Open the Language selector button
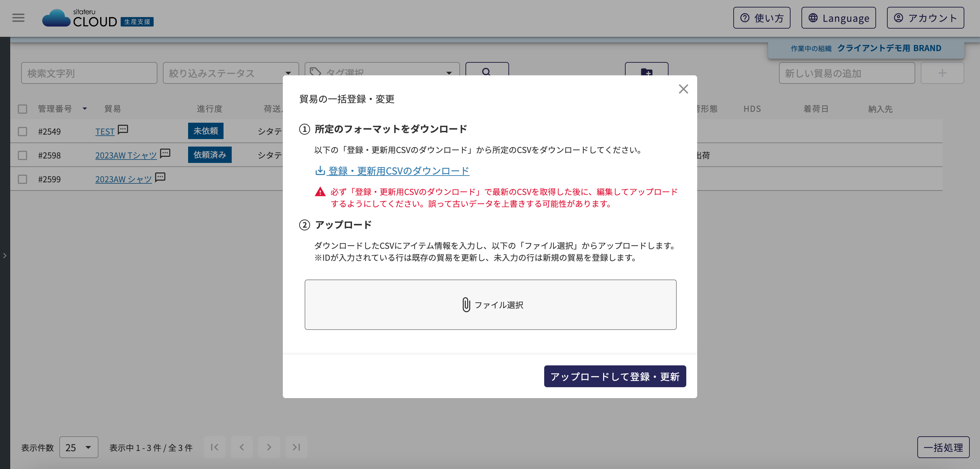Screen dimensions: 980x469 tap(839, 18)
